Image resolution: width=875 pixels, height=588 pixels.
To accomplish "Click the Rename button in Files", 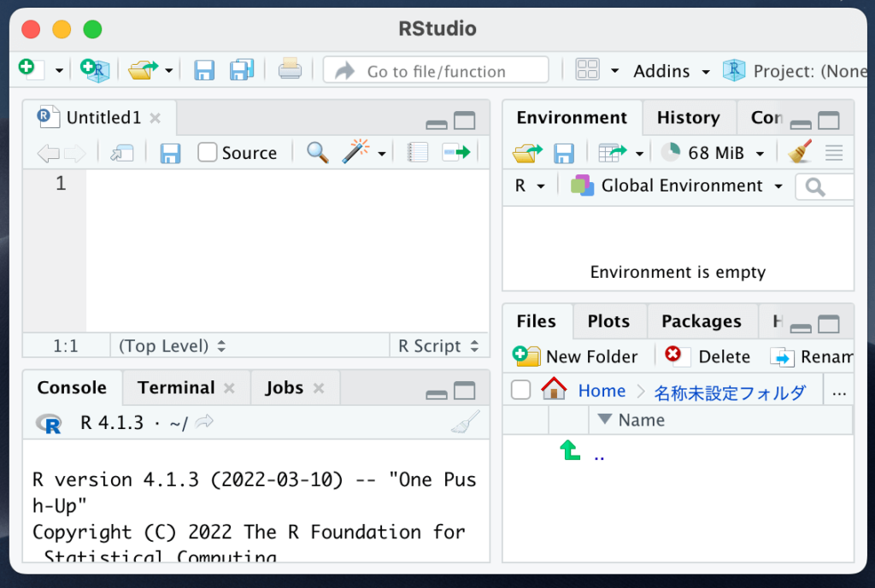I will (x=812, y=356).
